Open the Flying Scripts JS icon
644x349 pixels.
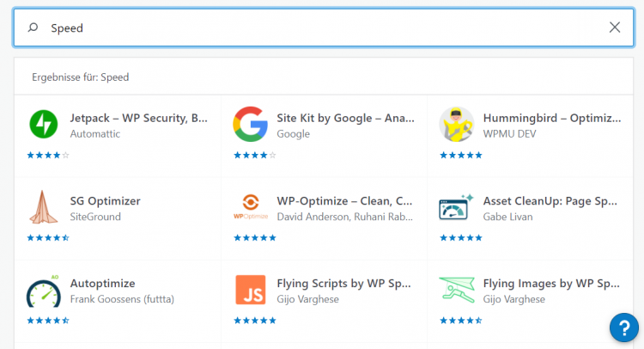pyautogui.click(x=251, y=290)
